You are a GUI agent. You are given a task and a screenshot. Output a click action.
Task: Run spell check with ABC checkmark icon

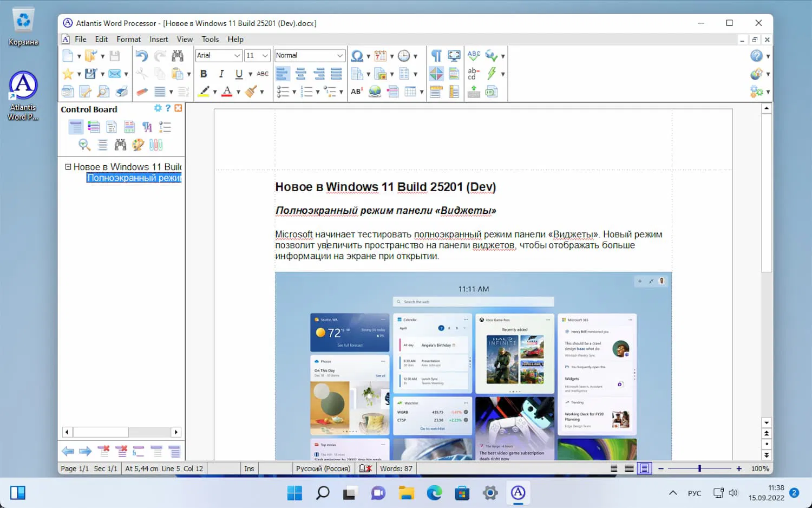coord(474,56)
